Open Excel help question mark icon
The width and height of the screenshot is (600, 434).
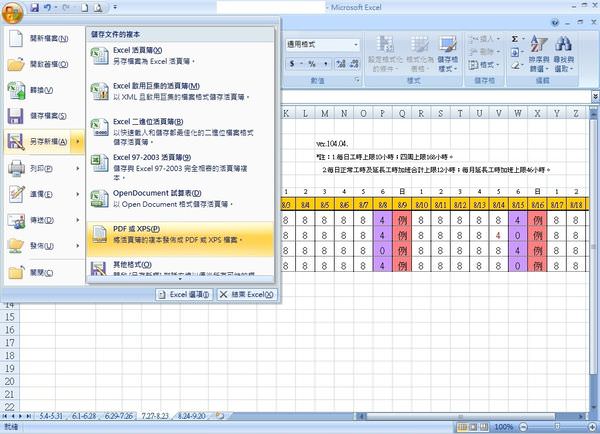pos(555,23)
